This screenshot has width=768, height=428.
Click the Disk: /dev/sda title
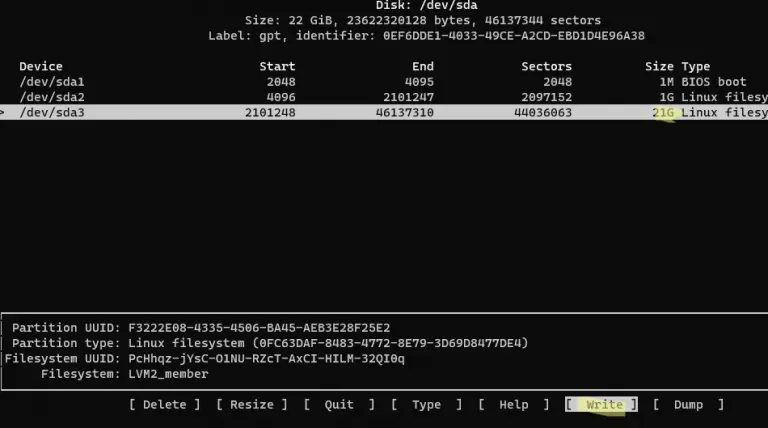click(426, 5)
